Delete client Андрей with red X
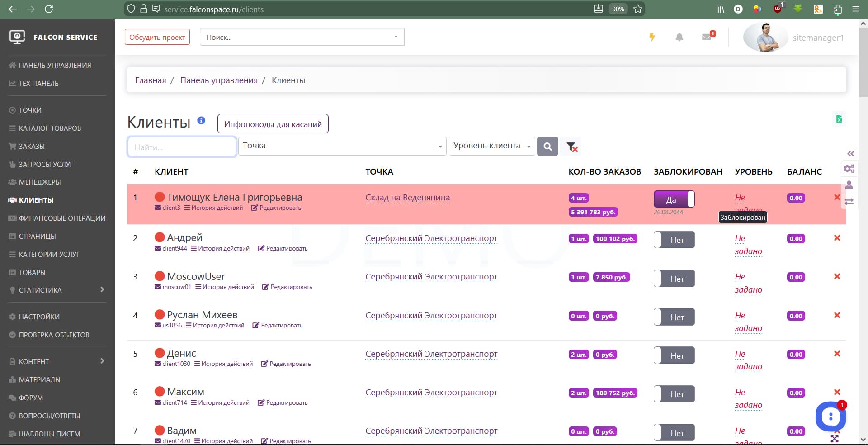This screenshot has width=868, height=445. coord(837,238)
